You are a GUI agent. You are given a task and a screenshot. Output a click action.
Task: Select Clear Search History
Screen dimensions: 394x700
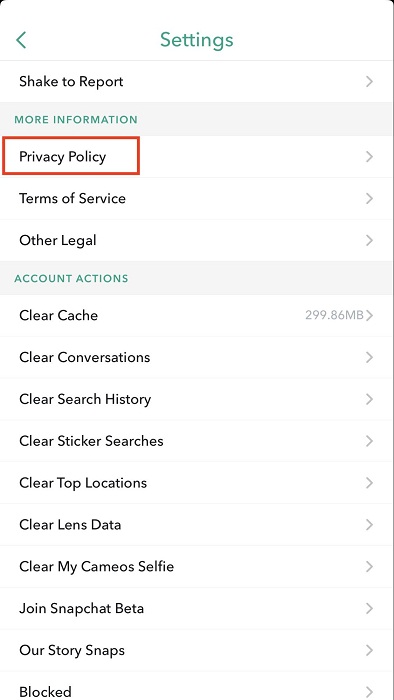(197, 399)
